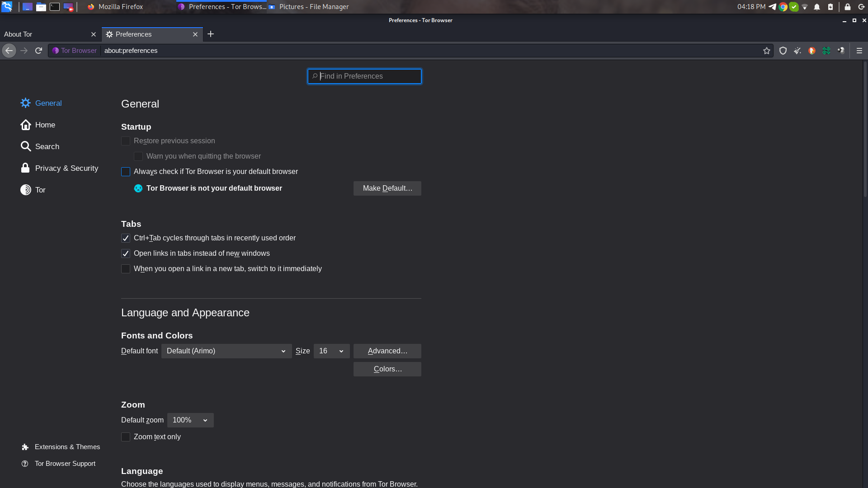868x488 pixels.
Task: Go back using the back arrow
Action: (9, 51)
